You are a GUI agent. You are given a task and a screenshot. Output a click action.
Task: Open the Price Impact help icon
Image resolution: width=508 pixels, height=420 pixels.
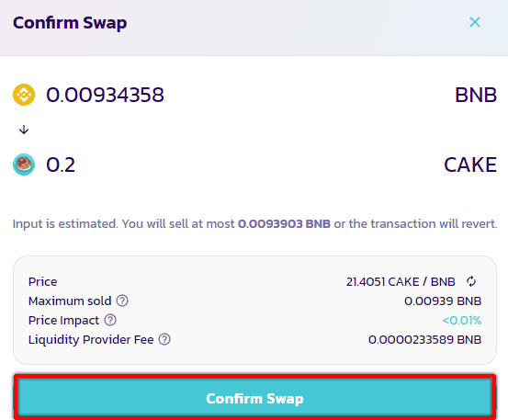point(110,320)
